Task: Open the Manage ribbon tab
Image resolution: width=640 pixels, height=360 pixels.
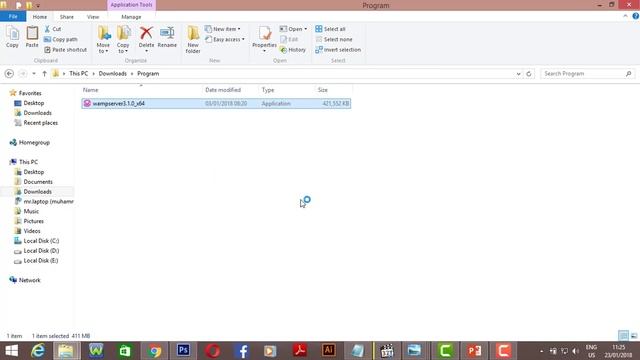Action: [131, 17]
